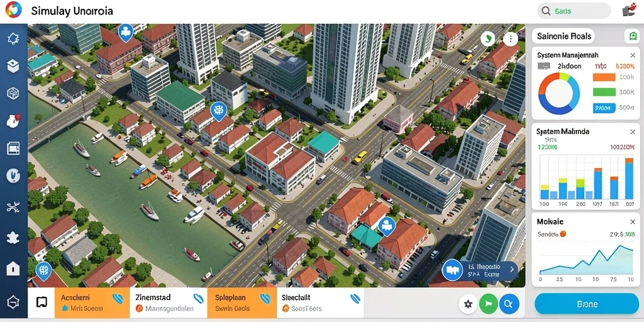Image resolution: width=644 pixels, height=322 pixels.
Task: Close the System Manajemrah panel
Action: [633, 55]
